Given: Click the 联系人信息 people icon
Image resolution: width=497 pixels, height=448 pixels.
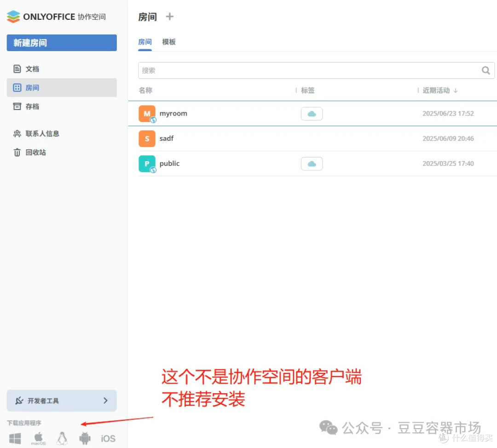Looking at the screenshot, I should [17, 134].
